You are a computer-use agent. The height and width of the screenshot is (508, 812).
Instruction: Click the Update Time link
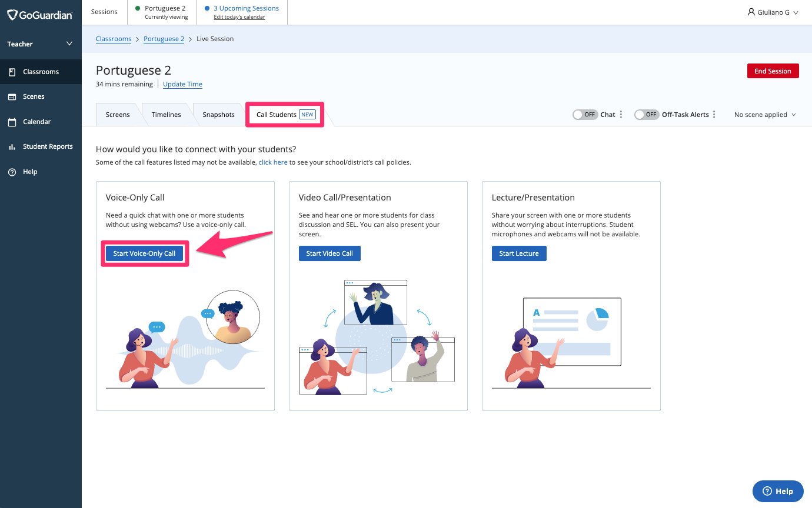[182, 84]
